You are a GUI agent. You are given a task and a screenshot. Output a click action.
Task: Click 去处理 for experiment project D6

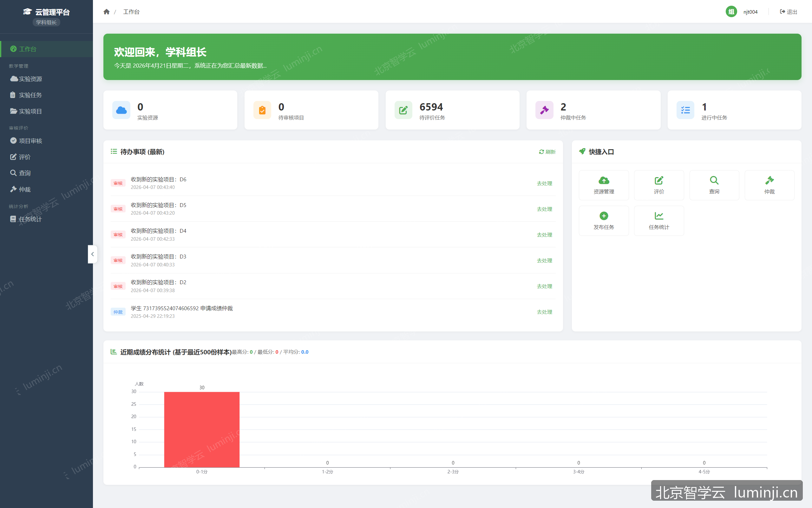point(544,184)
